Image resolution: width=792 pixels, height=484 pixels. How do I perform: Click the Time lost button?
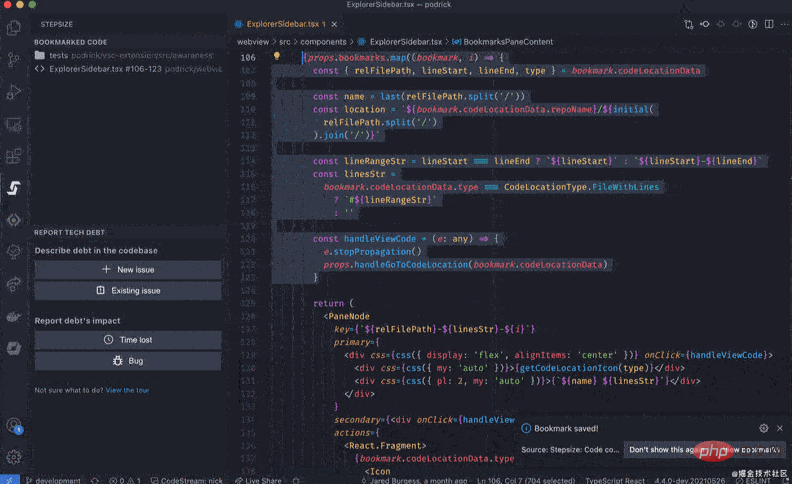tap(128, 340)
